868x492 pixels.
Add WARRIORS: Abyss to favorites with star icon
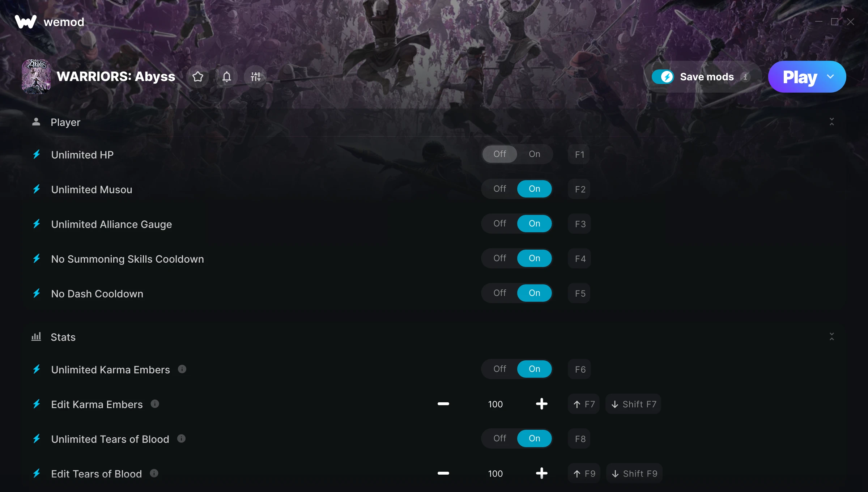(x=198, y=77)
